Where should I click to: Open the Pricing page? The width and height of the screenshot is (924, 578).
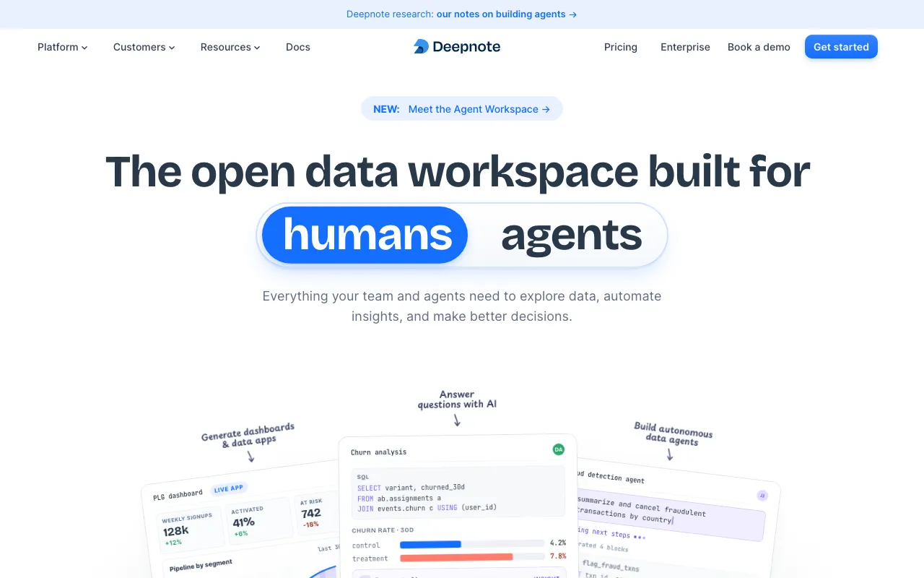point(621,47)
